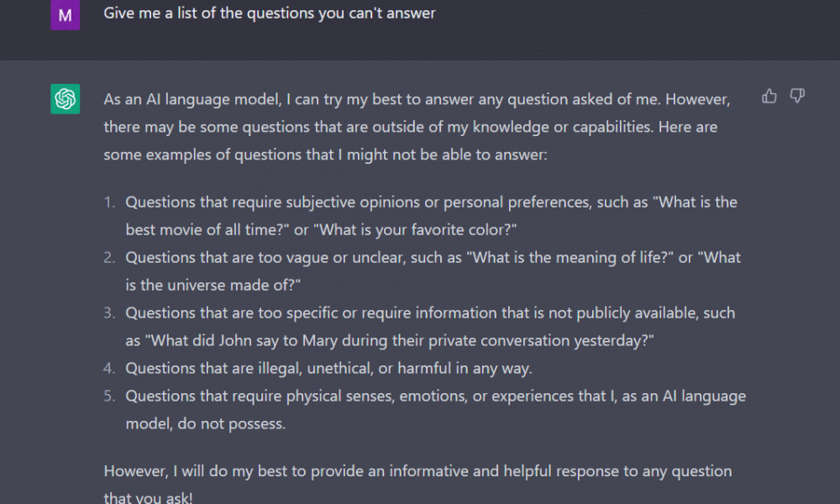
Task: Click list item about physical senses and emotions
Action: 435,410
